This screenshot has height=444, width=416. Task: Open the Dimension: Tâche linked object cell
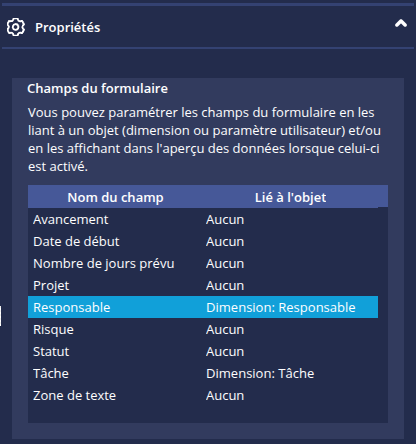[260, 373]
